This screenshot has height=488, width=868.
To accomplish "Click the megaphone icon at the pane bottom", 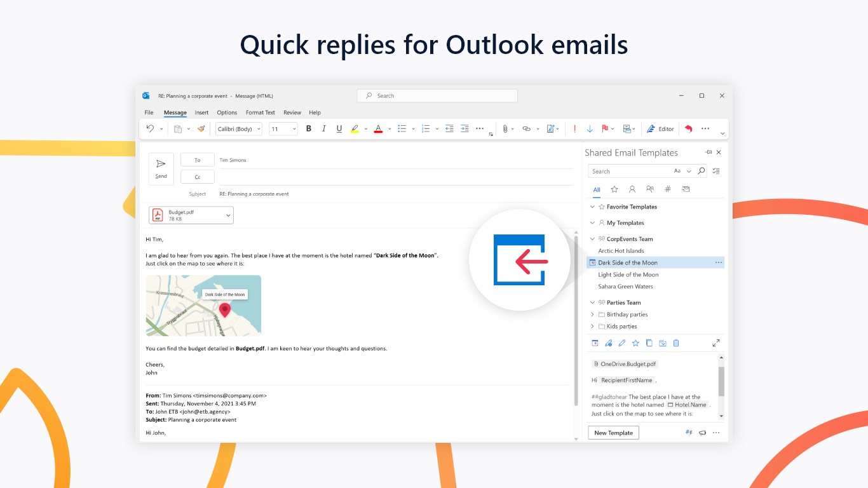I will 703,433.
